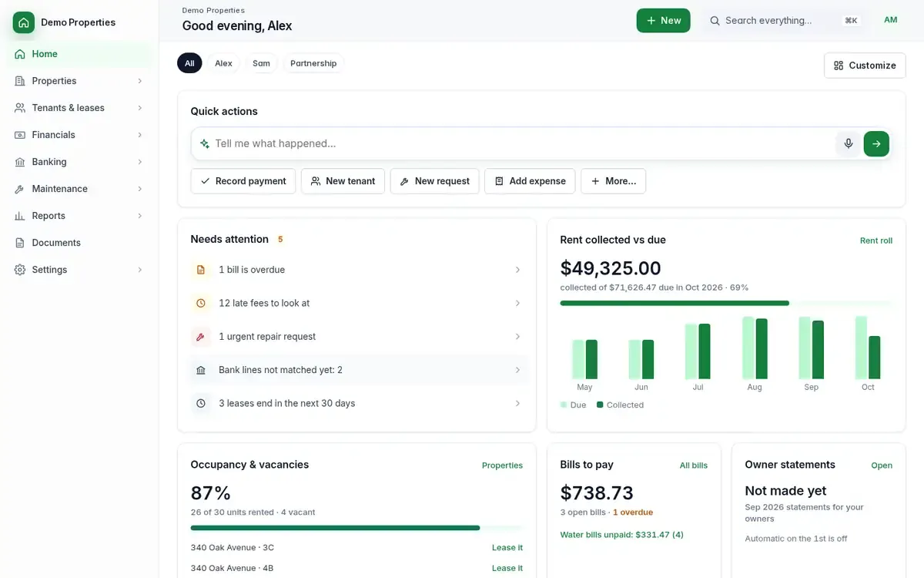Click the late fees clock icon
Viewport: 924px width, 578px height.
click(x=201, y=303)
